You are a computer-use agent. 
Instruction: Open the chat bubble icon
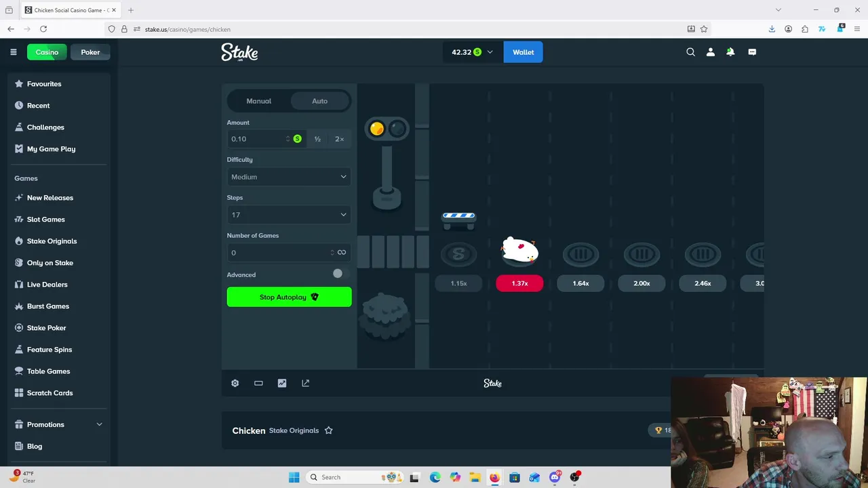point(752,52)
